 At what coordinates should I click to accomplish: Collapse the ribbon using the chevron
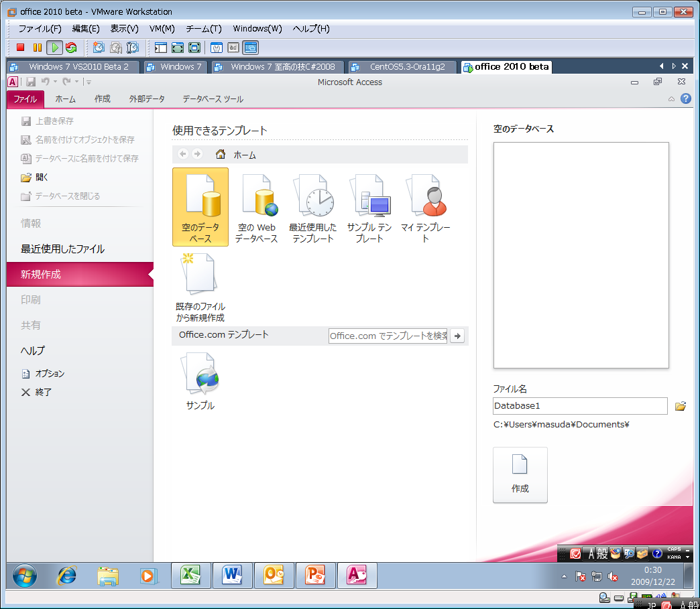tap(671, 99)
